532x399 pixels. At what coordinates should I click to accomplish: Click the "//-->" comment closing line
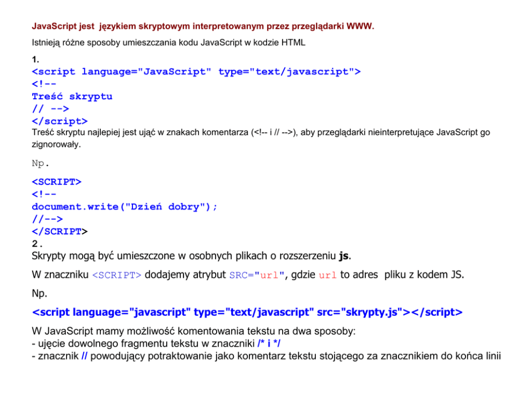point(47,219)
